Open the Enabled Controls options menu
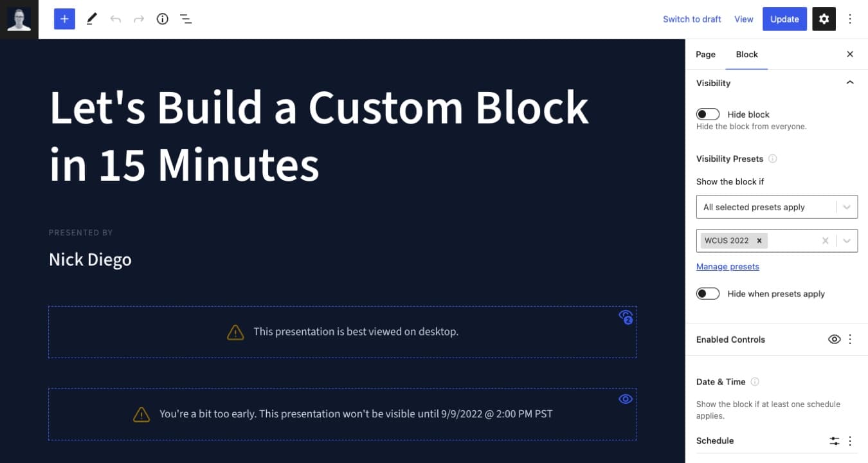The height and width of the screenshot is (463, 868). [850, 339]
